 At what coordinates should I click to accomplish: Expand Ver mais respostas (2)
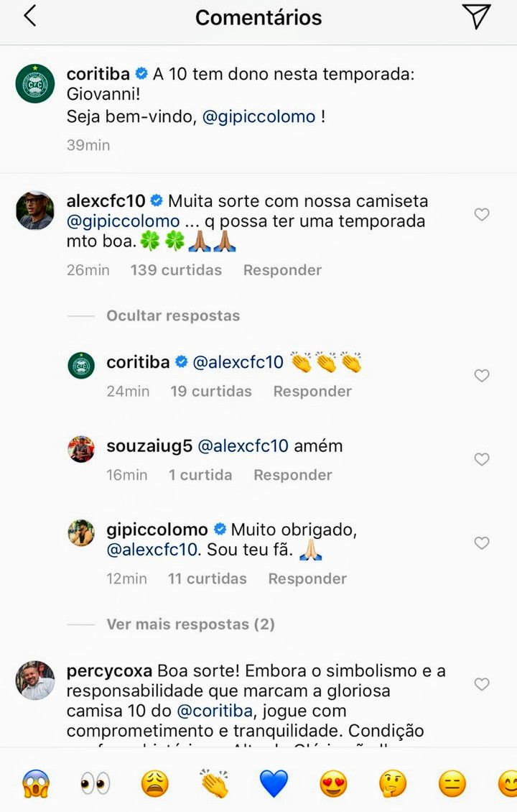coord(190,624)
